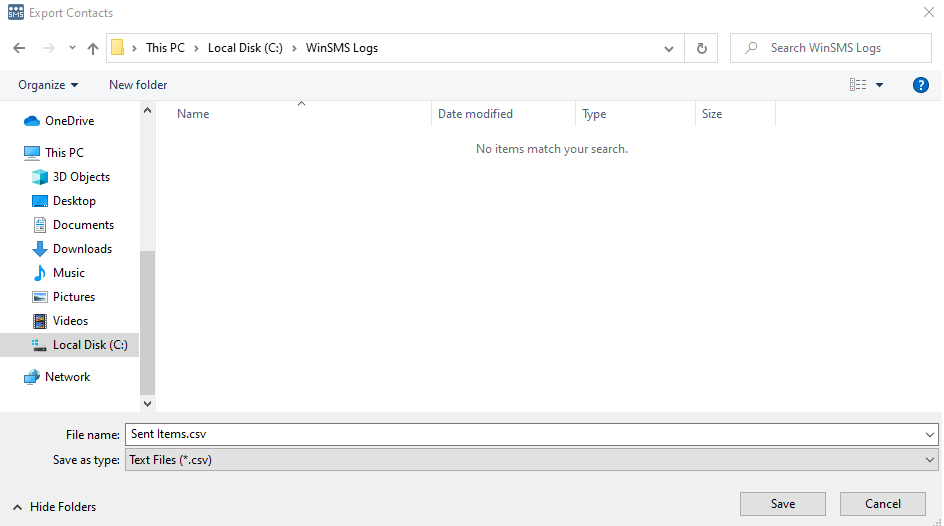Expand the chevron after This PC breadcrumb

(x=196, y=48)
